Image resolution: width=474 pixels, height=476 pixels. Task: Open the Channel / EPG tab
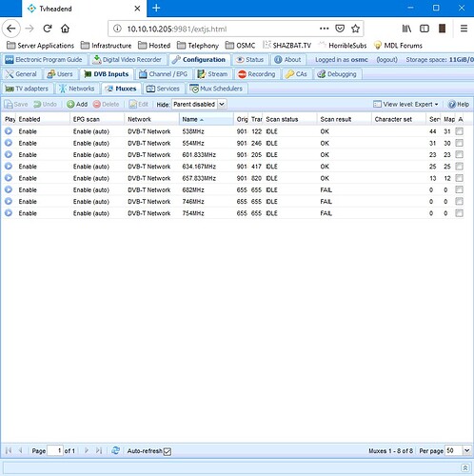pos(164,74)
